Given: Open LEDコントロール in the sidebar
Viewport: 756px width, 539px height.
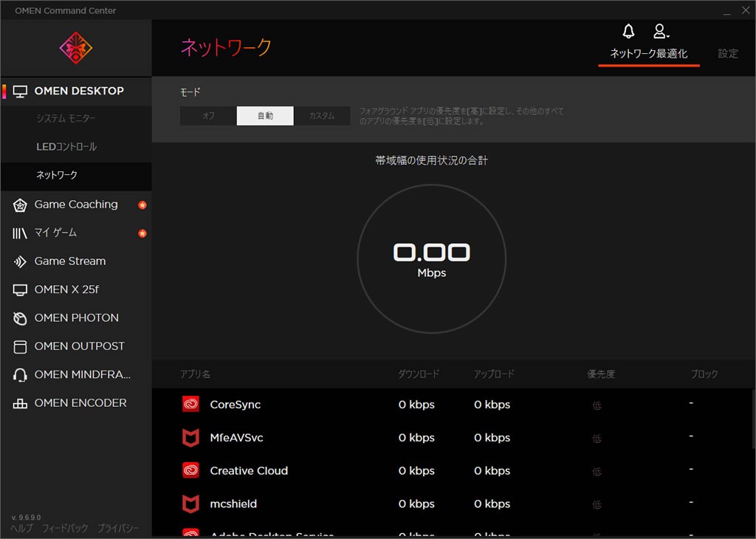Looking at the screenshot, I should tap(66, 146).
